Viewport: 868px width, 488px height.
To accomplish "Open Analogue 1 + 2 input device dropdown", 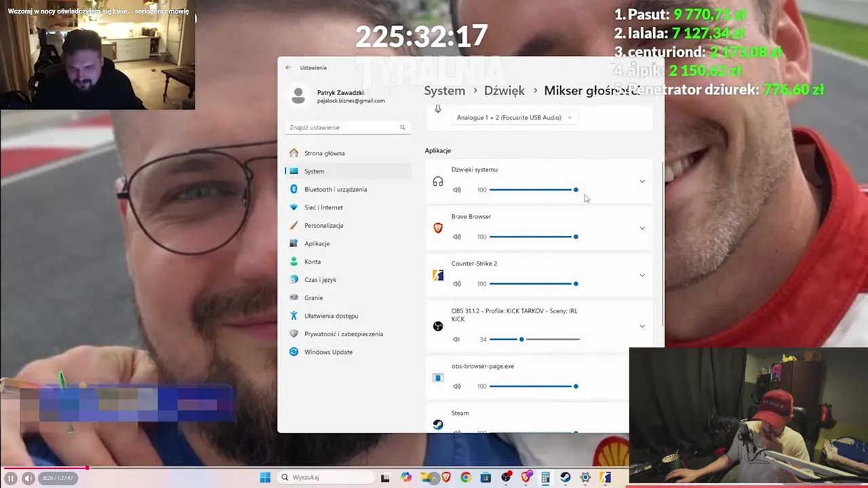I will [514, 118].
